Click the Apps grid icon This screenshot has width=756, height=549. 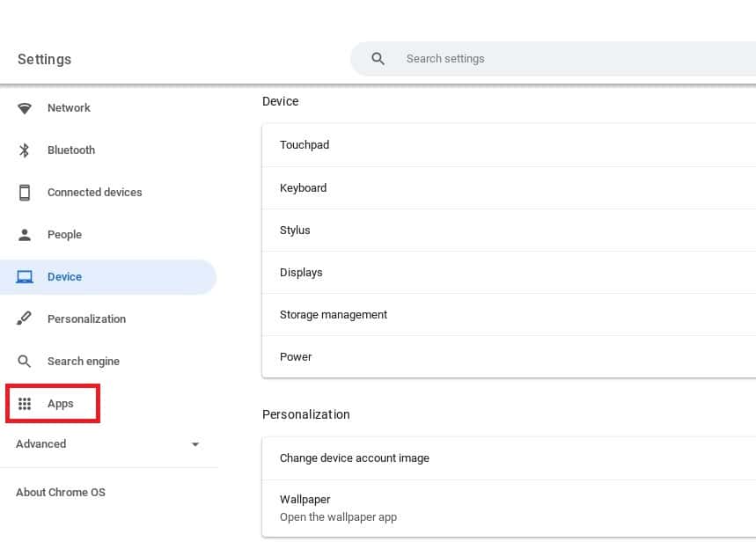pos(25,404)
